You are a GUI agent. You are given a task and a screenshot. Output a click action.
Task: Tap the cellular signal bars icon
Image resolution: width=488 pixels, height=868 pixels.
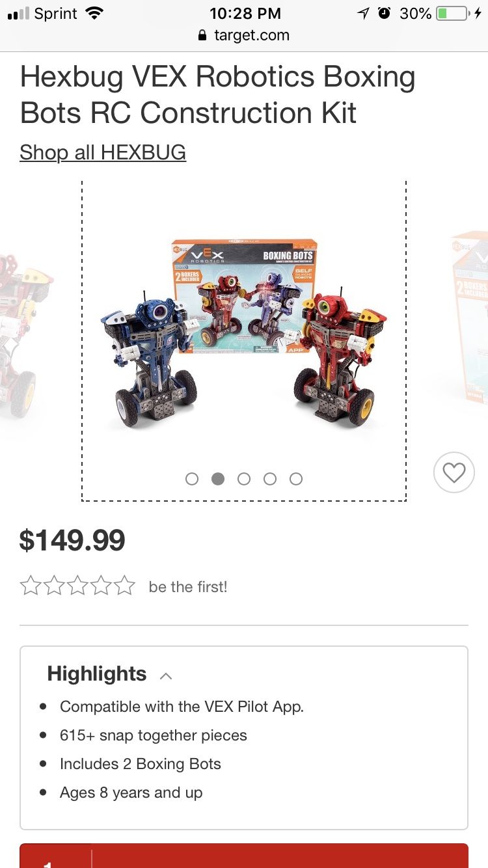18,14
